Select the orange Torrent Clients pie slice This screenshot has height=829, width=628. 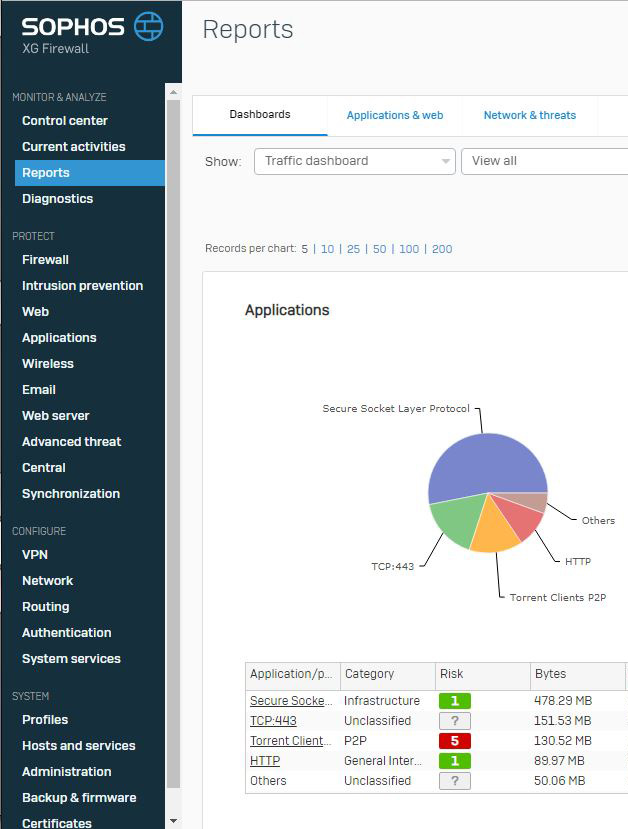[x=493, y=529]
